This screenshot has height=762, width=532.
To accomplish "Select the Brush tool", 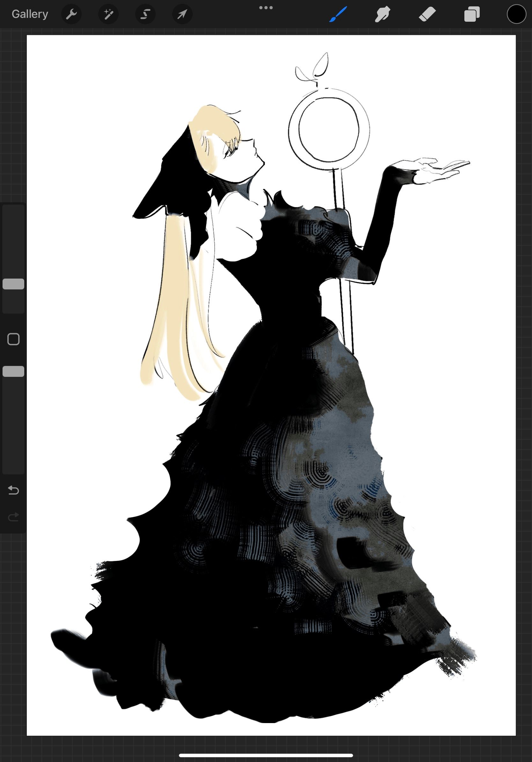I will point(338,14).
